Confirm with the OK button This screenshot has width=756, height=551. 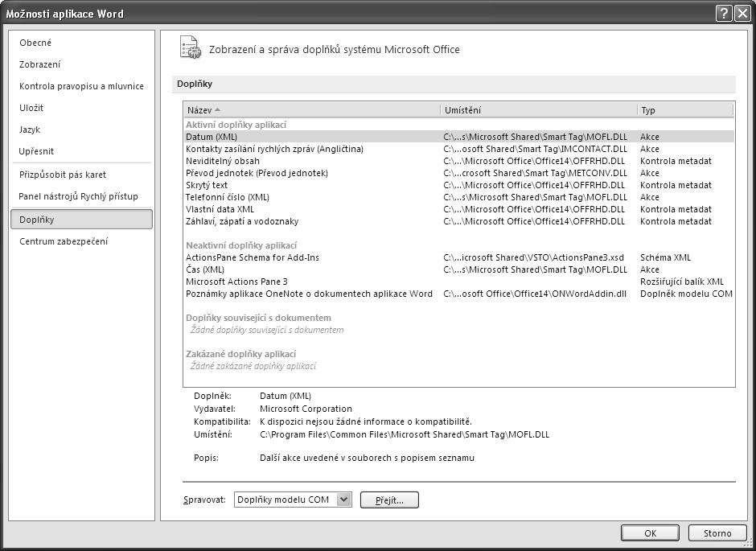[x=650, y=532]
